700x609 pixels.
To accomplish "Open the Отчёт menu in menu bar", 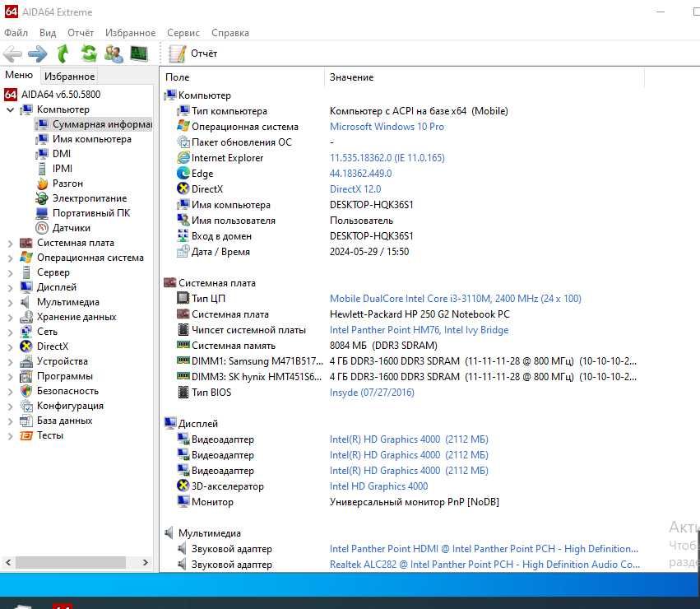I will coord(81,33).
